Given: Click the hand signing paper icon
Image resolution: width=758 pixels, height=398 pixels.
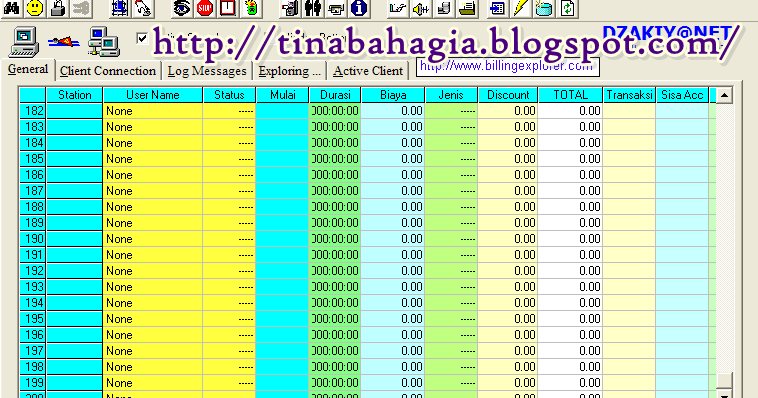Looking at the screenshot, I should pyautogui.click(x=397, y=8).
